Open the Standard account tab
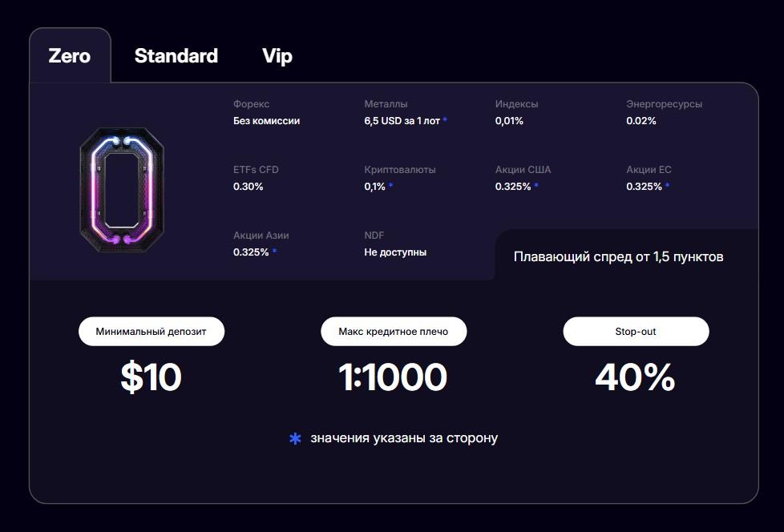The height and width of the screenshot is (532, 784). [176, 56]
